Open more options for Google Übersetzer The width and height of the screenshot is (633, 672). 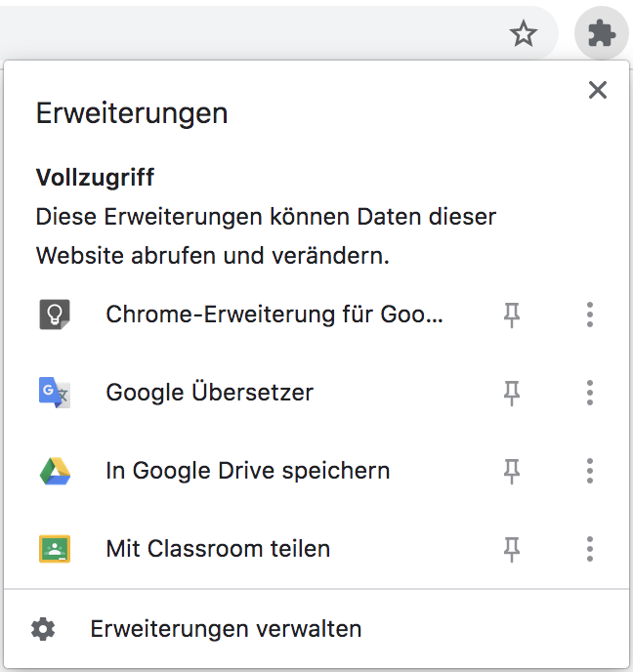(590, 393)
